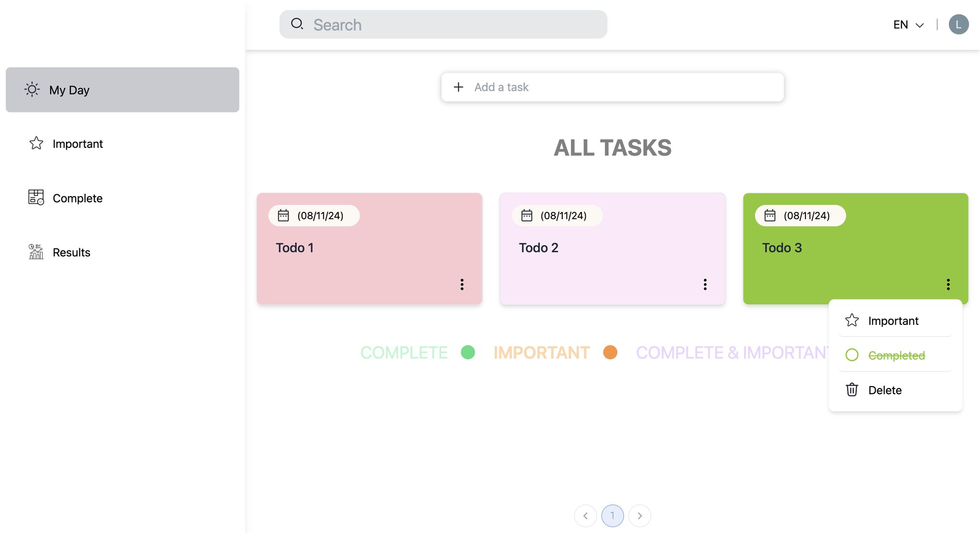Click the calendar icon on Todo 3
Image resolution: width=980 pixels, height=533 pixels.
[769, 215]
